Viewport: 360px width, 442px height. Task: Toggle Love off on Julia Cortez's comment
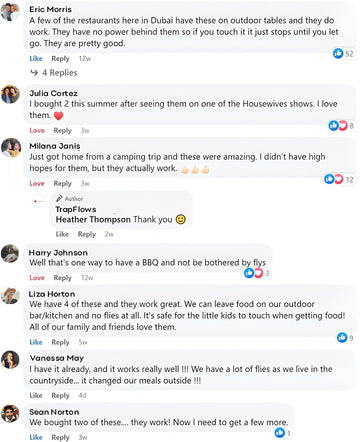coord(37,130)
